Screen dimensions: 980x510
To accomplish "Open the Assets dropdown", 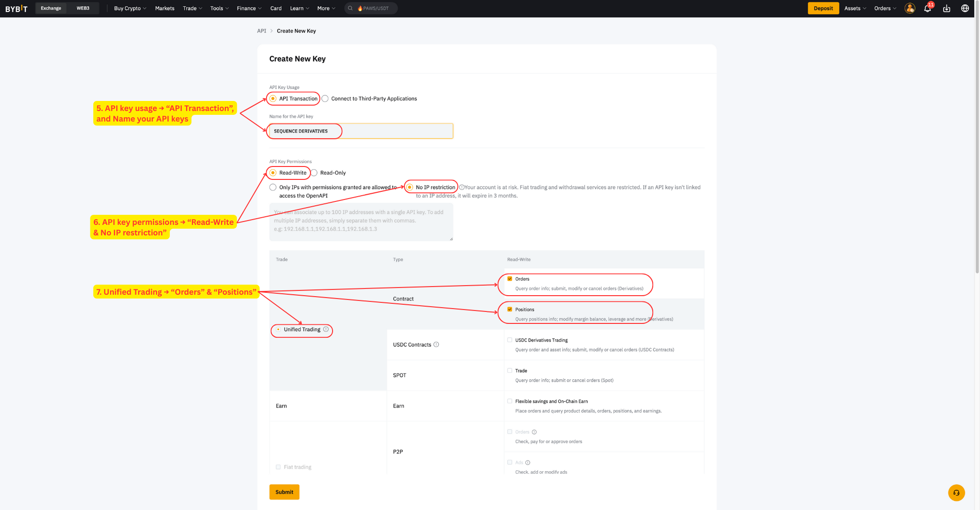I will 855,9.
